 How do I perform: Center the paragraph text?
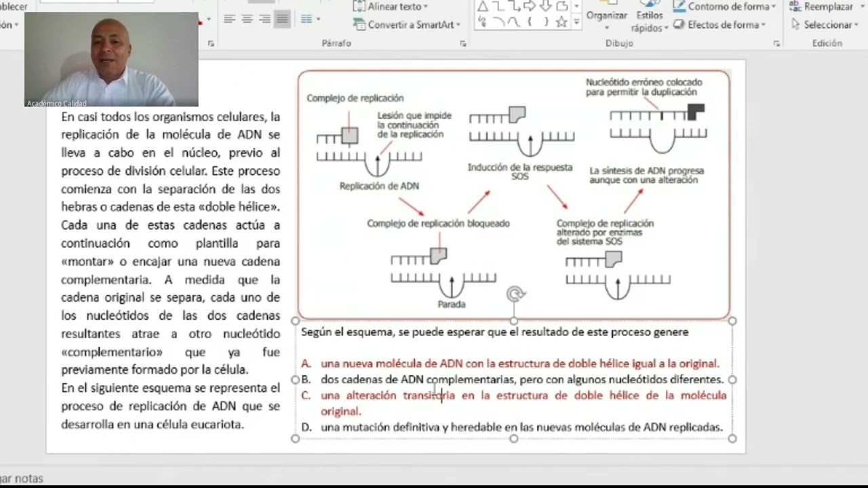click(248, 19)
